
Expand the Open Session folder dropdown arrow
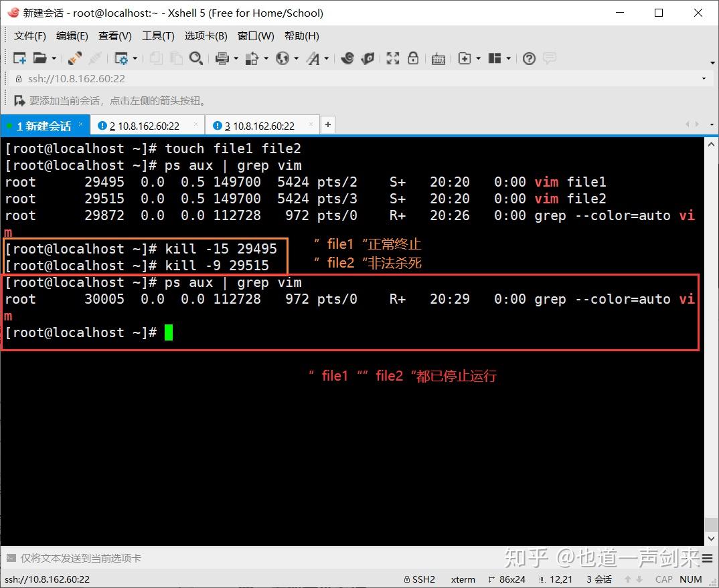(x=54, y=58)
